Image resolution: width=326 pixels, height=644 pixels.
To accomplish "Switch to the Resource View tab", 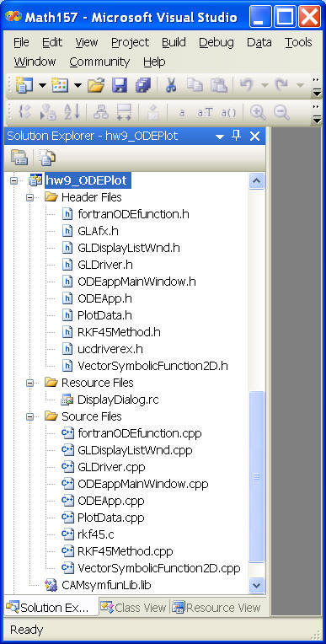I will point(216,607).
